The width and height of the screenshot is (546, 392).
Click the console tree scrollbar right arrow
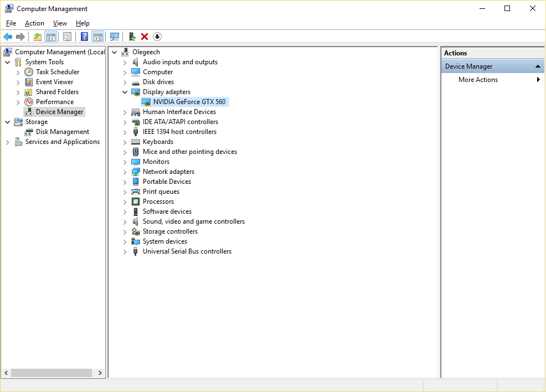pos(100,373)
